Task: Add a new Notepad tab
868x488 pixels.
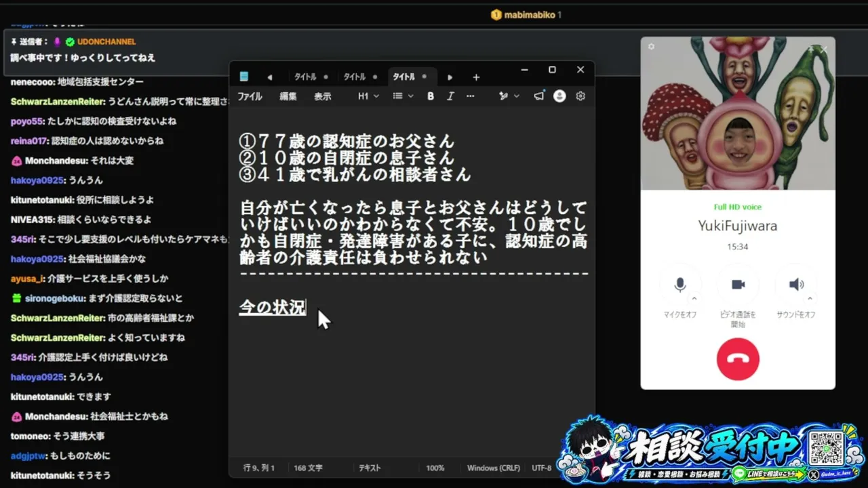Action: coord(476,77)
